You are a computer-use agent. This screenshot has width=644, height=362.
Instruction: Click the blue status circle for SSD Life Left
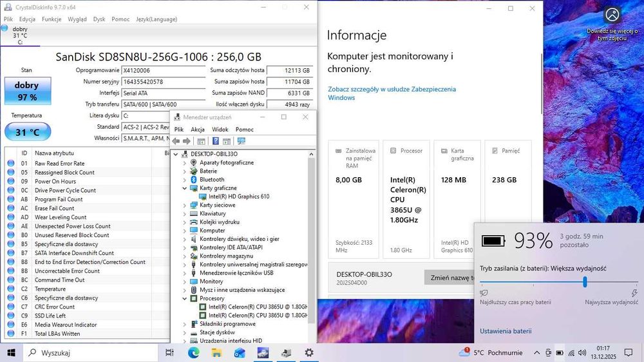11,316
